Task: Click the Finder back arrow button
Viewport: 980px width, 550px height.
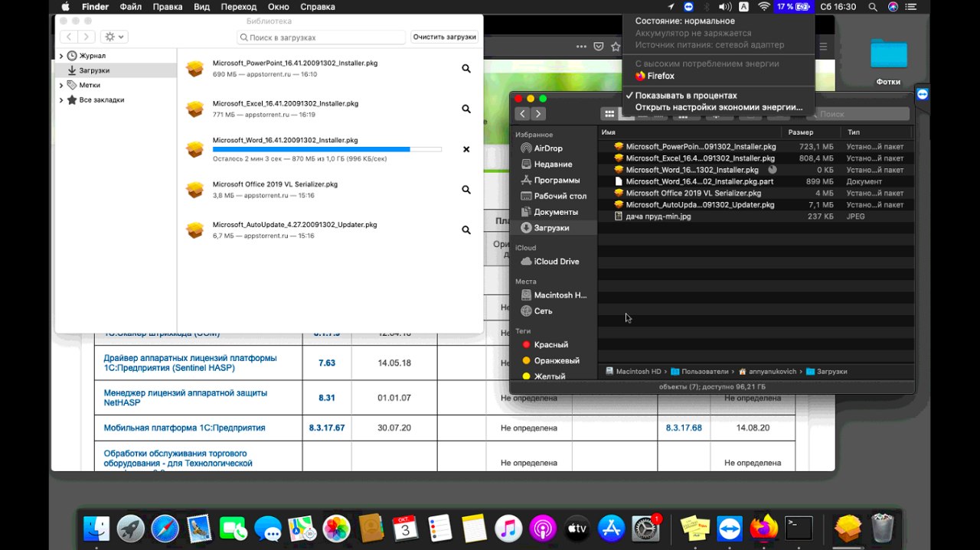Action: tap(522, 114)
